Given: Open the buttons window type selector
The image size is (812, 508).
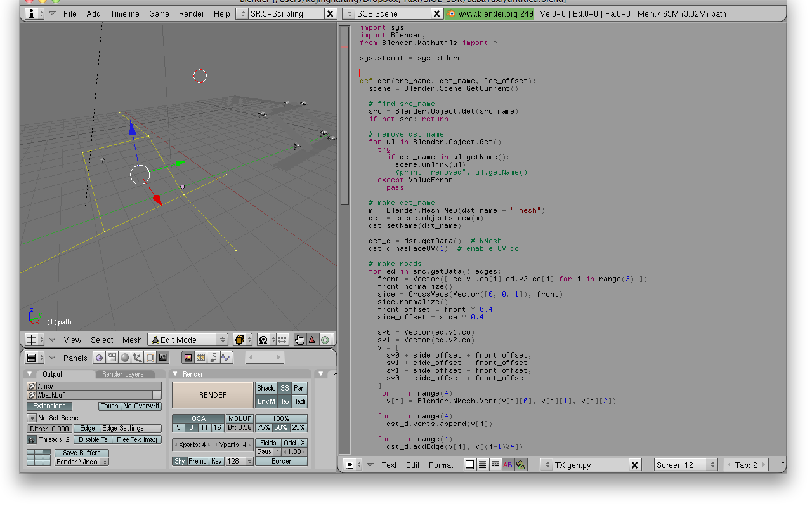Looking at the screenshot, I should tap(35, 358).
